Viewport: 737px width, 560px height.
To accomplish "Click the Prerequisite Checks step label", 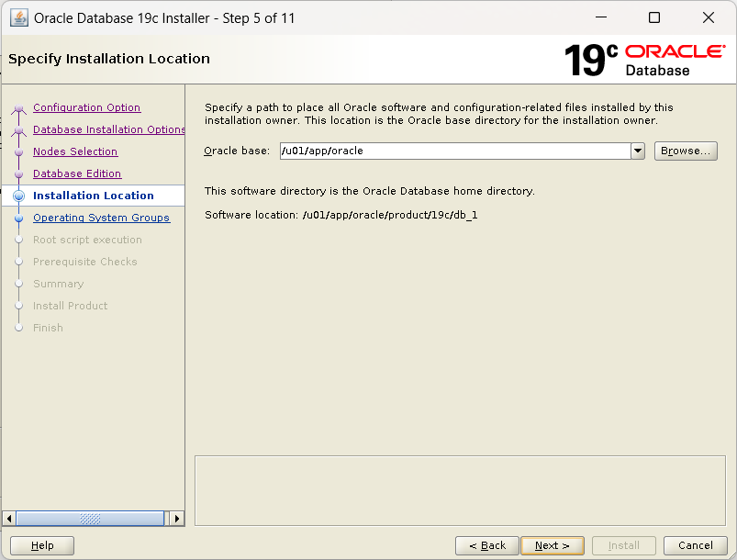I will [x=85, y=262].
